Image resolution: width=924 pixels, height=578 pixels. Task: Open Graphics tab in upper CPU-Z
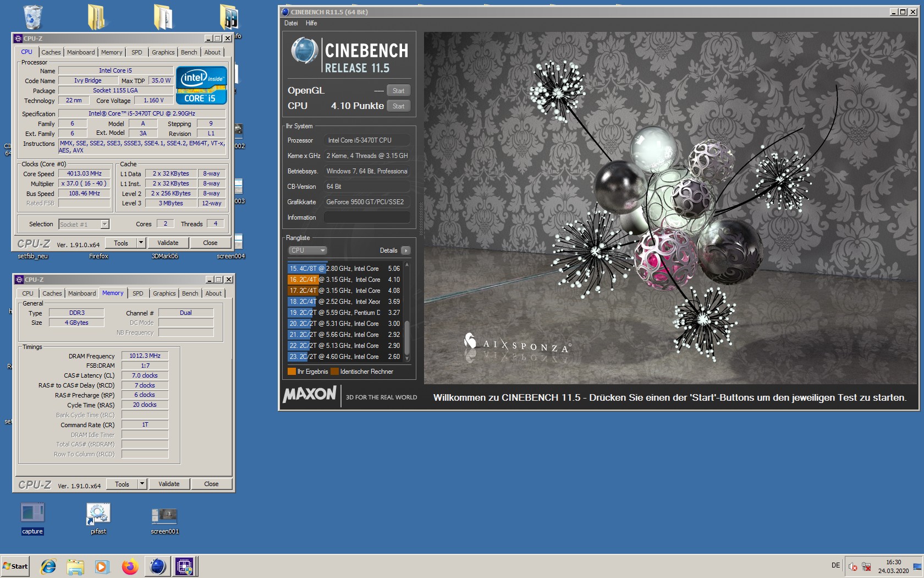(163, 52)
